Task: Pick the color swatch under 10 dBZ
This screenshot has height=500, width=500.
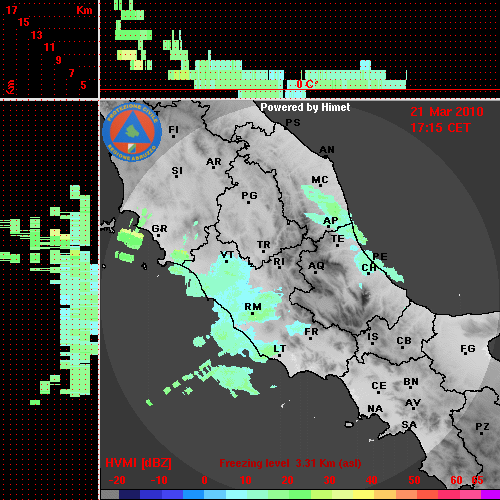Action: [246, 494]
